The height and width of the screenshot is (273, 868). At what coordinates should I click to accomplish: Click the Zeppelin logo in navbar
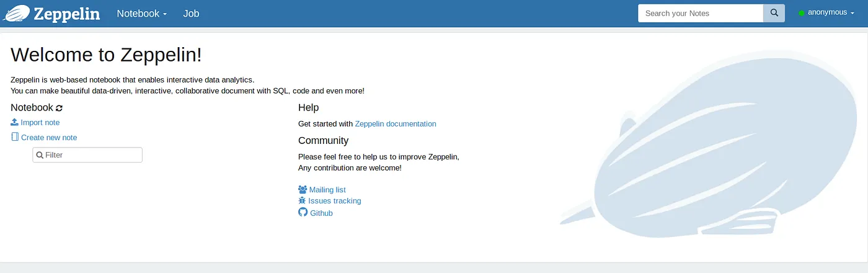pos(52,13)
